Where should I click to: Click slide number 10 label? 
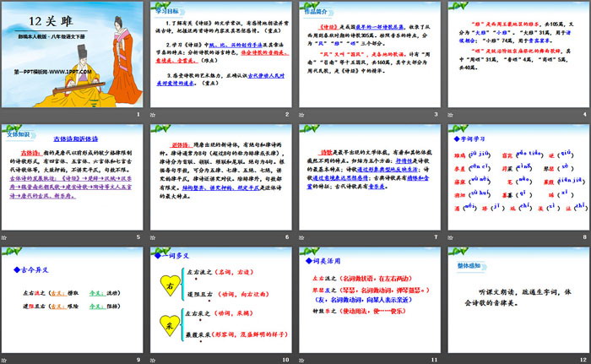(286, 360)
